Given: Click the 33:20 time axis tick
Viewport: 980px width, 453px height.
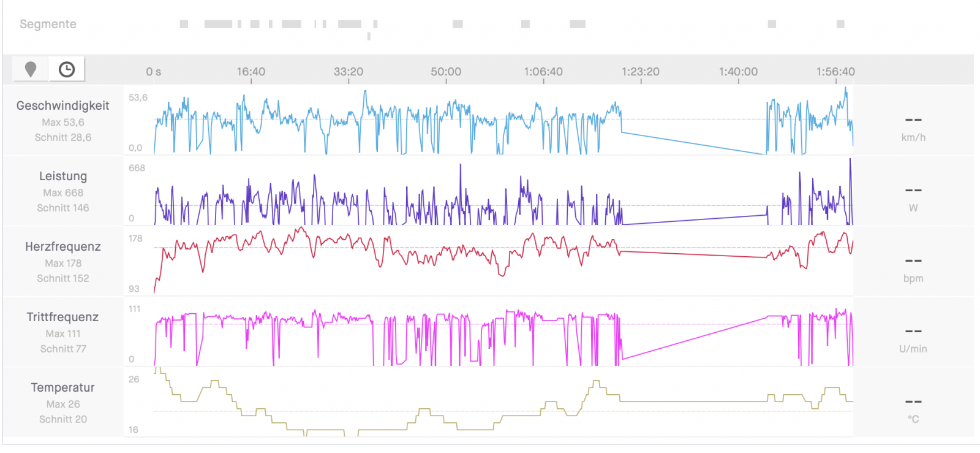Looking at the screenshot, I should click(349, 72).
